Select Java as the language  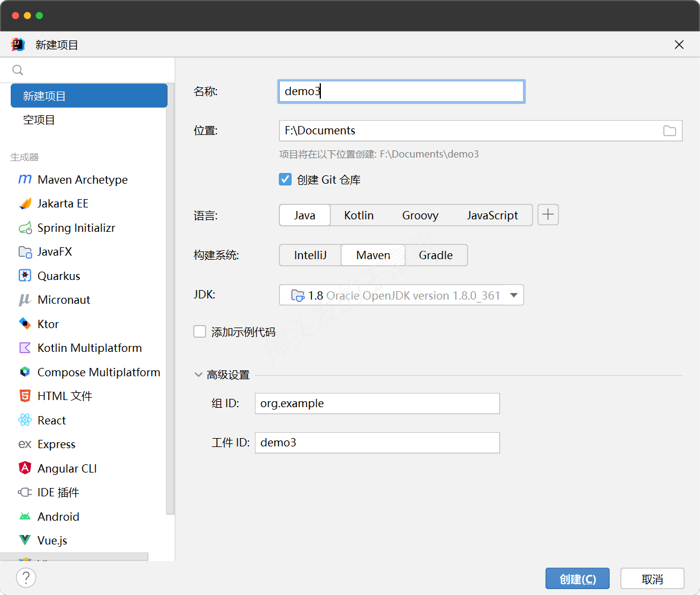(304, 215)
